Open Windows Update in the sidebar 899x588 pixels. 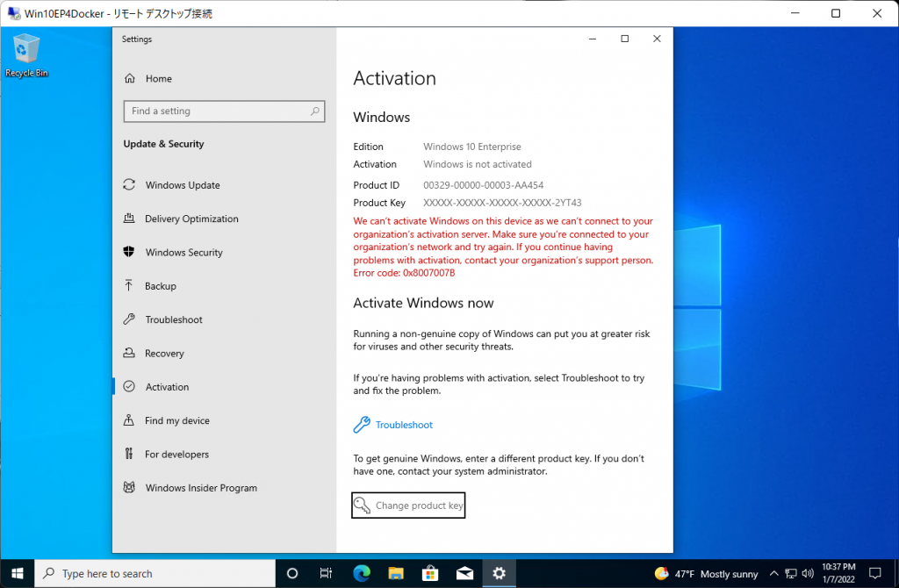[x=183, y=185]
